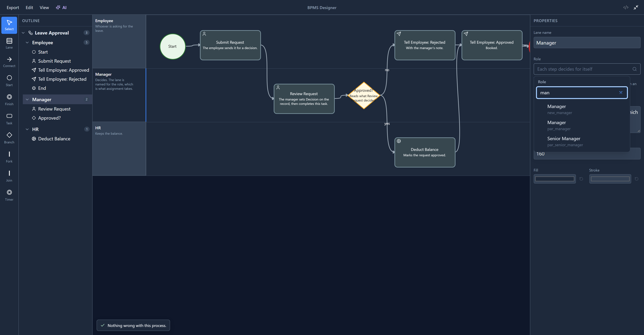Image resolution: width=644 pixels, height=335 pixels.
Task: Collapse the Manager outline group
Action: click(x=27, y=99)
